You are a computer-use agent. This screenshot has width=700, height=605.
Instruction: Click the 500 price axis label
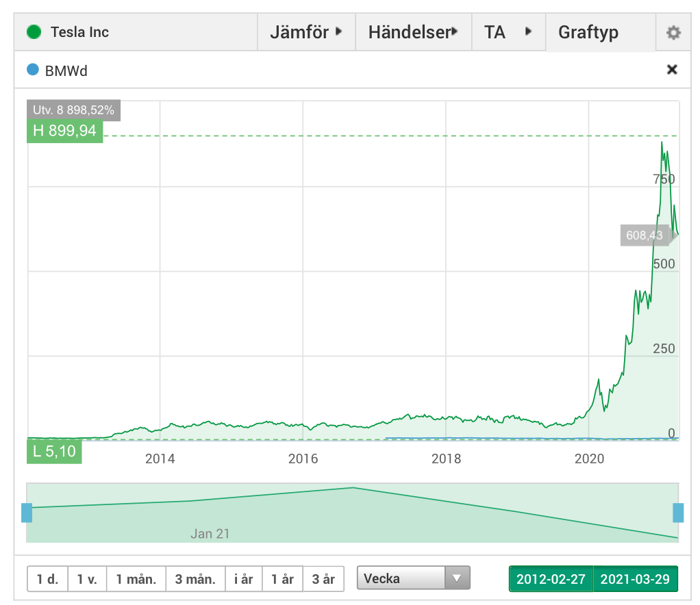pos(664,264)
